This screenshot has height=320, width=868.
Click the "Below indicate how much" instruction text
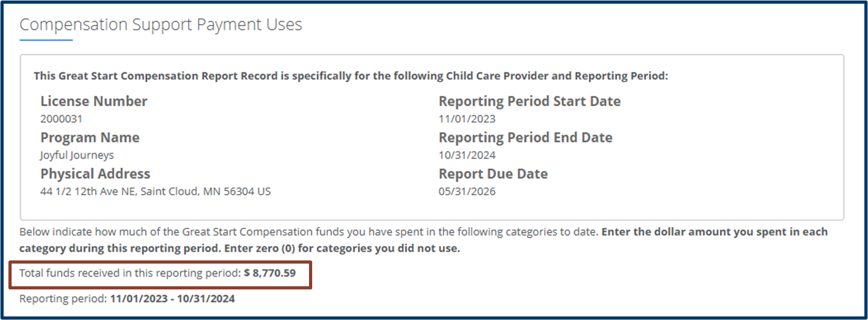(x=309, y=232)
